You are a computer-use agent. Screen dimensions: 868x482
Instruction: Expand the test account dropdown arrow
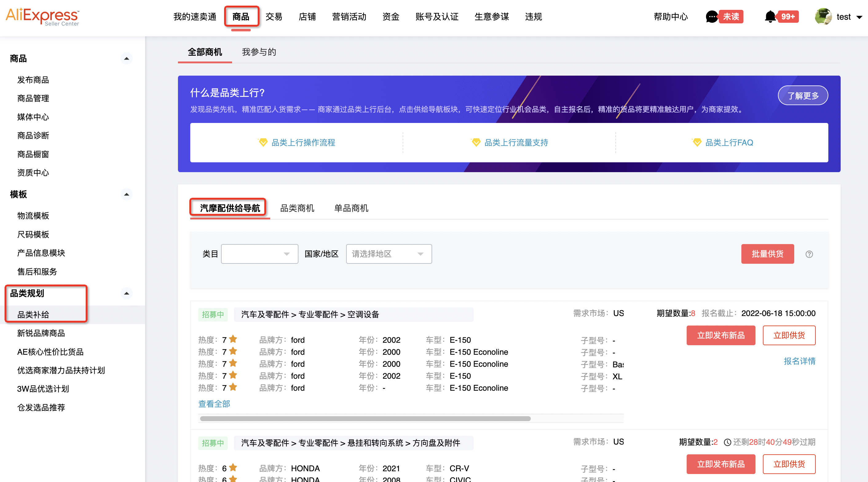click(859, 17)
